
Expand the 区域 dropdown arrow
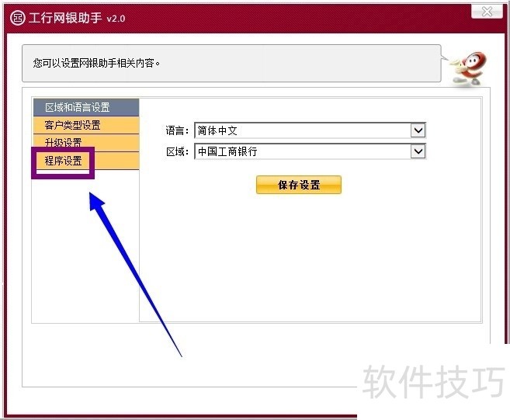tap(418, 151)
